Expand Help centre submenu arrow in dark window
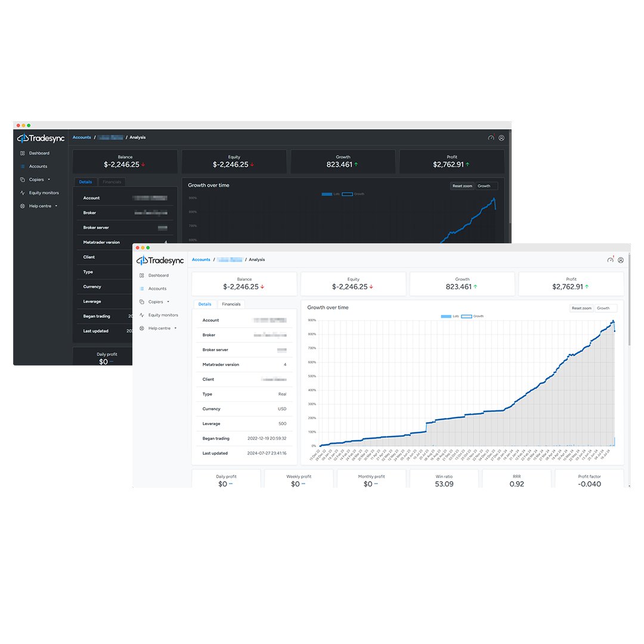 56,206
